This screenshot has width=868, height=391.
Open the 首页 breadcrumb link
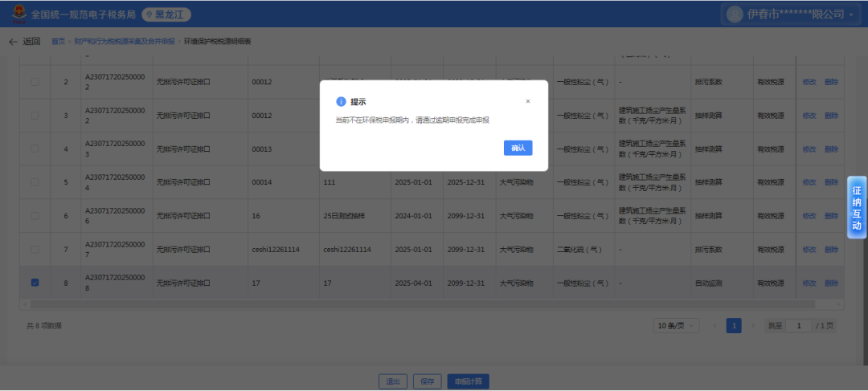(x=58, y=42)
